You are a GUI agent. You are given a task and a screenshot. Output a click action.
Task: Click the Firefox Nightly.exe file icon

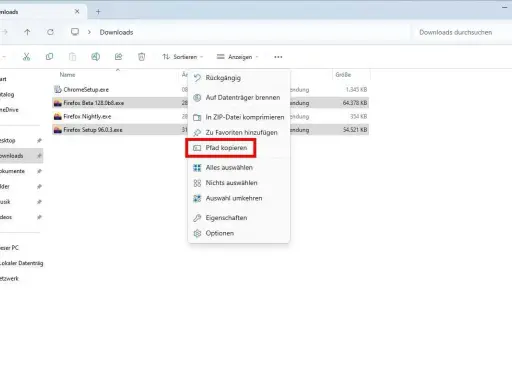click(x=58, y=116)
